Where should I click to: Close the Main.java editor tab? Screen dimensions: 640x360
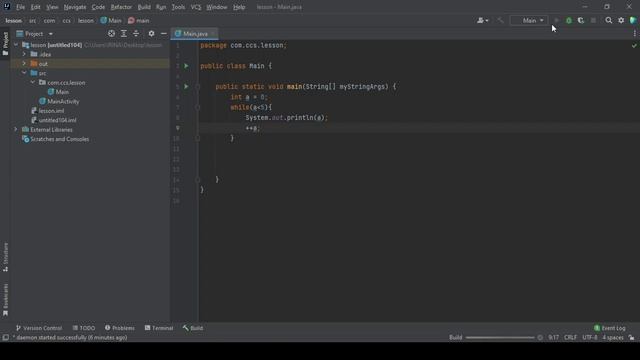[x=213, y=33]
